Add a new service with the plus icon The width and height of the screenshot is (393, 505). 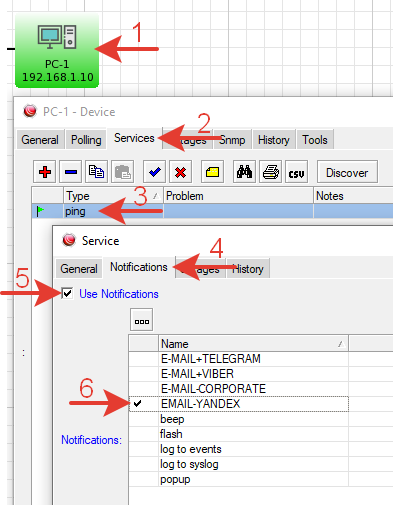pos(45,172)
